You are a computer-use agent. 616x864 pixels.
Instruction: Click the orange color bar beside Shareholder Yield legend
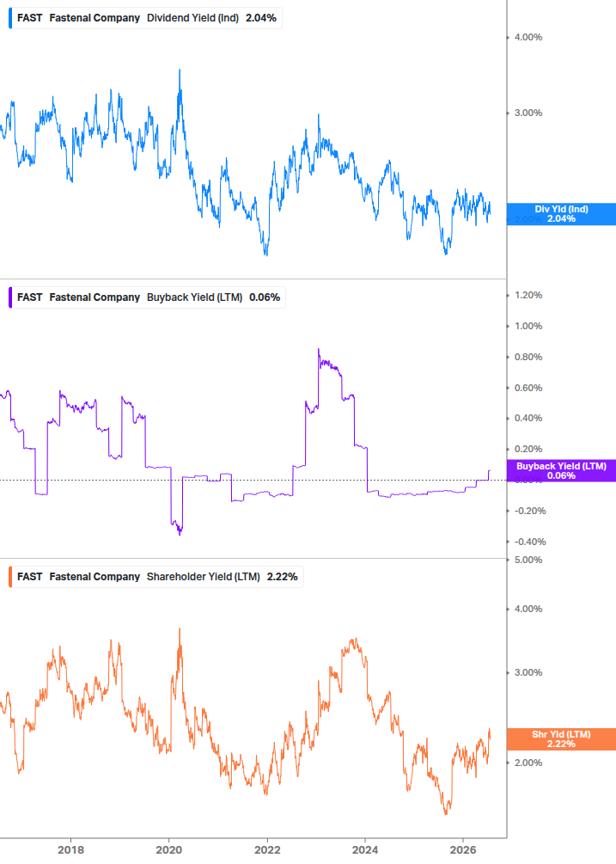[10, 577]
